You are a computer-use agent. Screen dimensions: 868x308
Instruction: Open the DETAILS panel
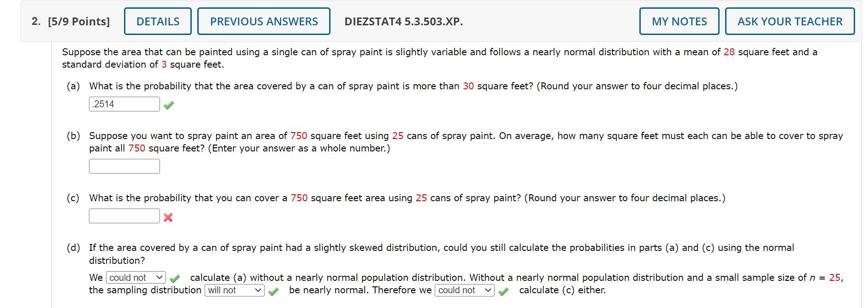[157, 21]
